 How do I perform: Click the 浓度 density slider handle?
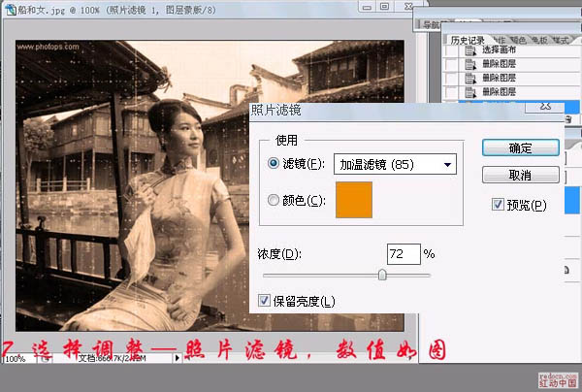382,275
